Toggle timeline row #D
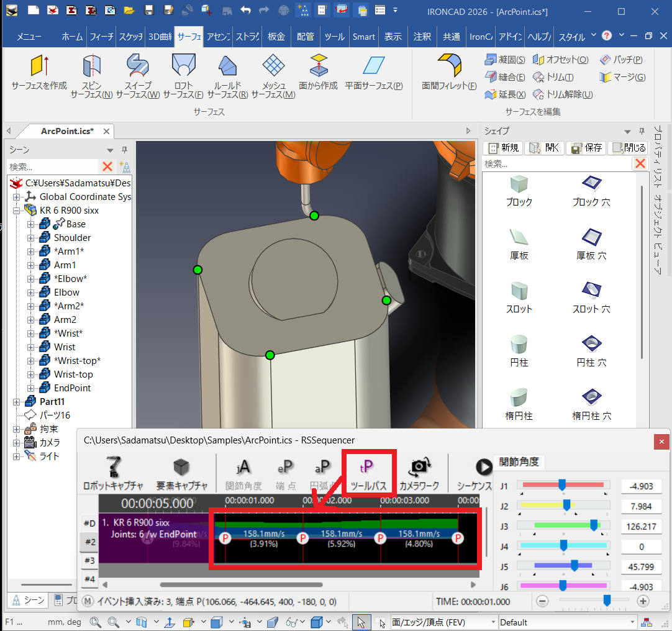Image resolution: width=672 pixels, height=631 pixels. pyautogui.click(x=89, y=523)
